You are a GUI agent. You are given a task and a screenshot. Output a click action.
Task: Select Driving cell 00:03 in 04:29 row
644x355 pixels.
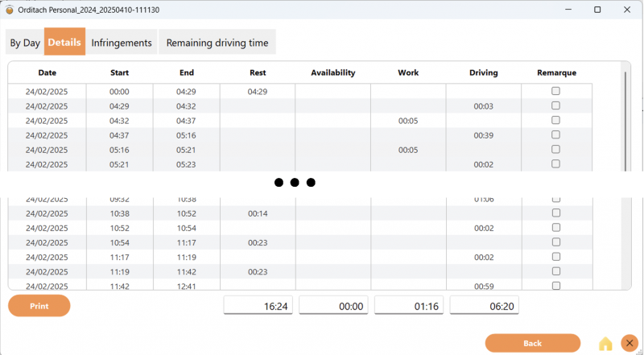tap(484, 106)
